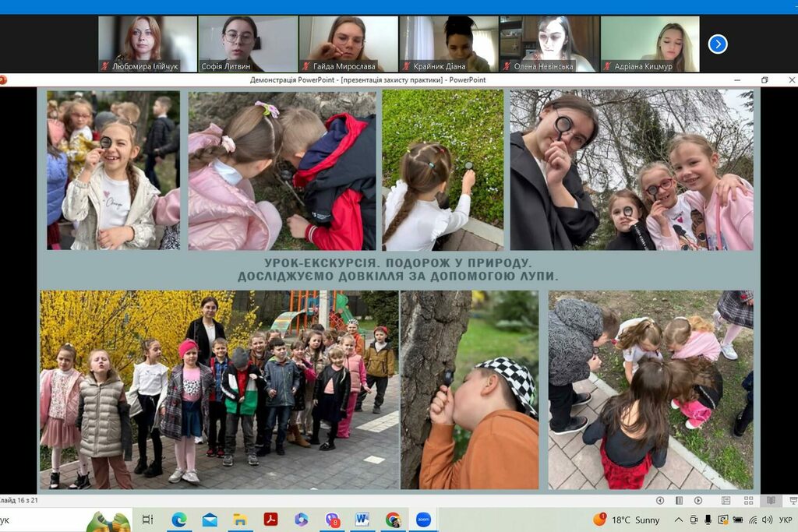Switch to Normal view in status bar
The image size is (798, 532).
(726, 500)
